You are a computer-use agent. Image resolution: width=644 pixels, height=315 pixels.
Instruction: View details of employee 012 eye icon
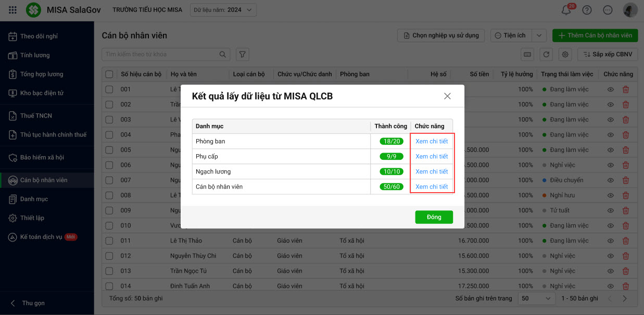point(611,256)
